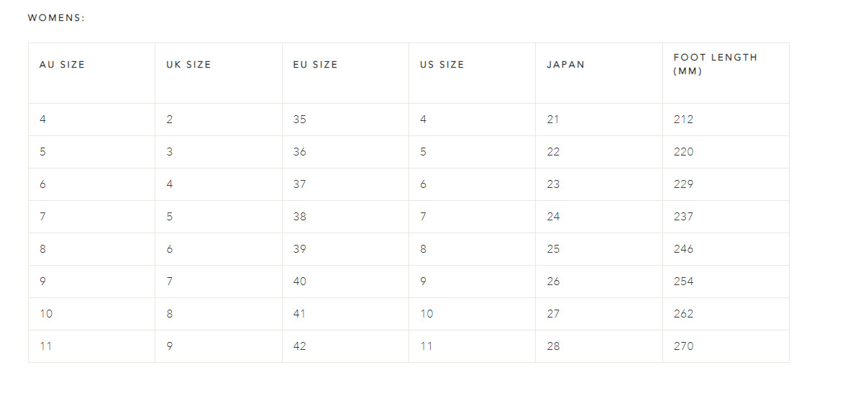Select foot length 270 cell
Image resolution: width=868 pixels, height=396 pixels.
click(726, 346)
